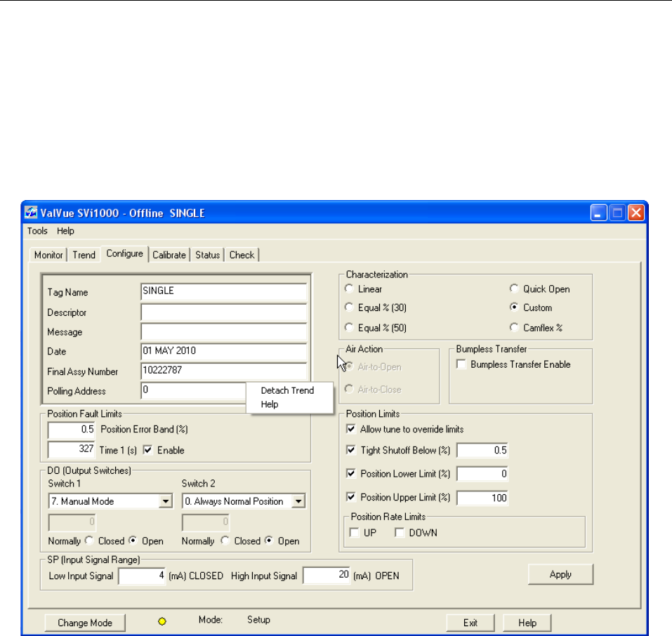
Task: Switch to the Monitor tab
Action: point(48,255)
